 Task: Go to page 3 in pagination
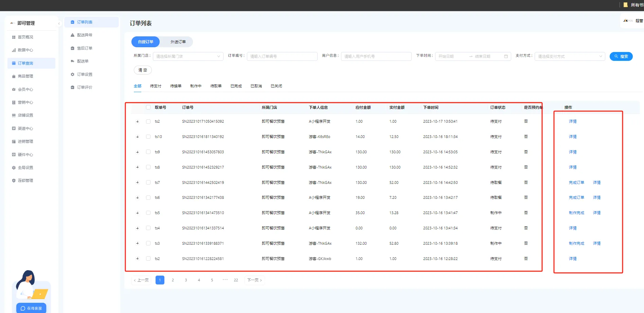click(x=186, y=280)
